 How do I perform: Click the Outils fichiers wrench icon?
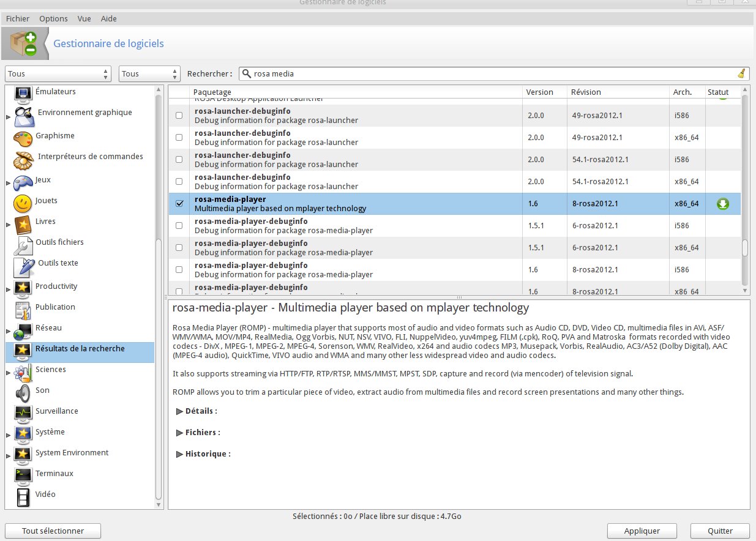click(x=23, y=245)
